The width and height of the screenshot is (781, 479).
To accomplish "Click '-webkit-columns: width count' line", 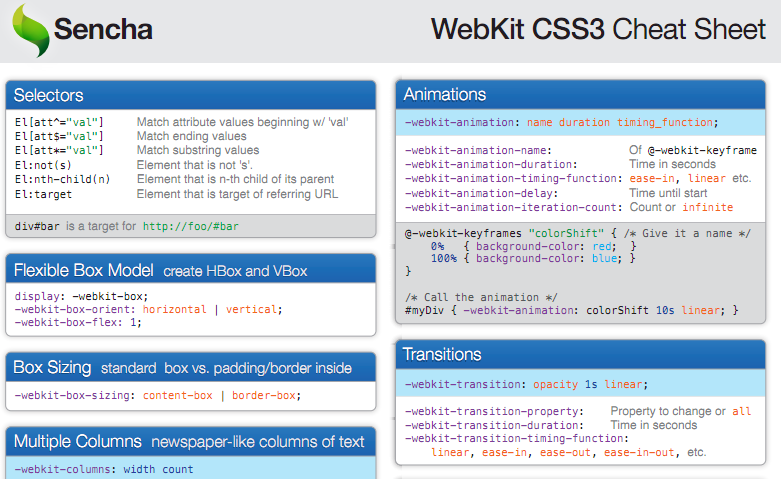I will [x=104, y=469].
